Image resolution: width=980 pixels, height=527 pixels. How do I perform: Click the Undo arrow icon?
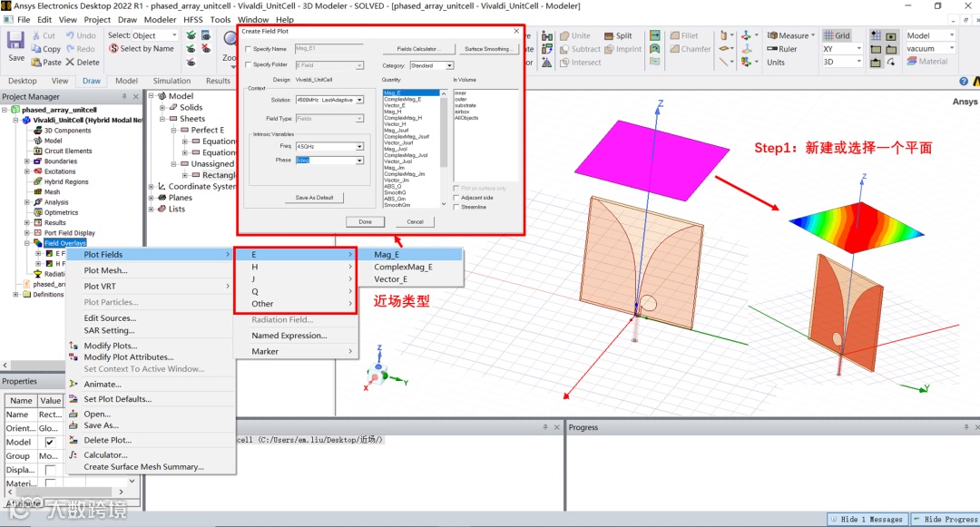click(70, 35)
